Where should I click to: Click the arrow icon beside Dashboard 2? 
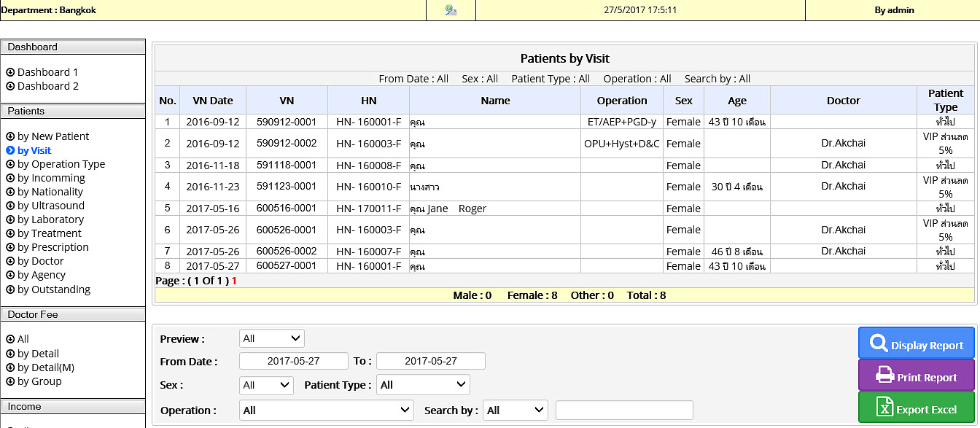tap(10, 86)
